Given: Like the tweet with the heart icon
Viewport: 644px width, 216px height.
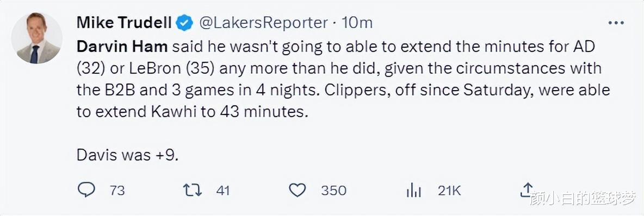Looking at the screenshot, I should [298, 190].
